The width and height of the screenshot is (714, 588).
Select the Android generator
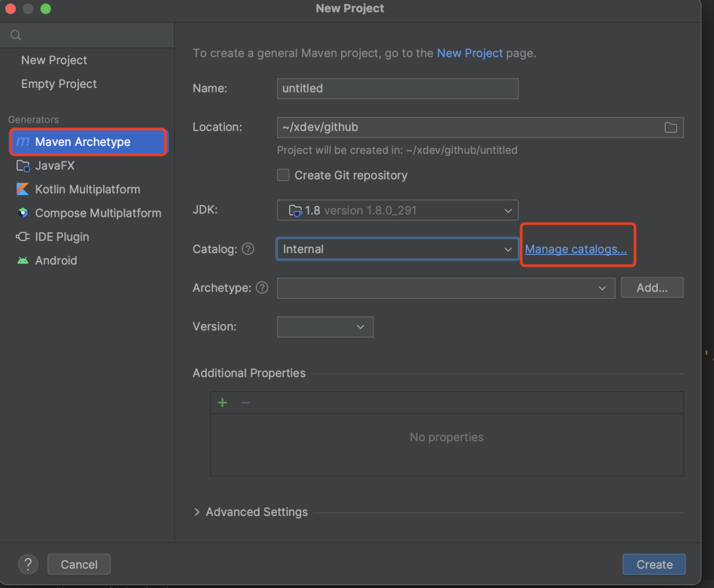[x=56, y=261]
